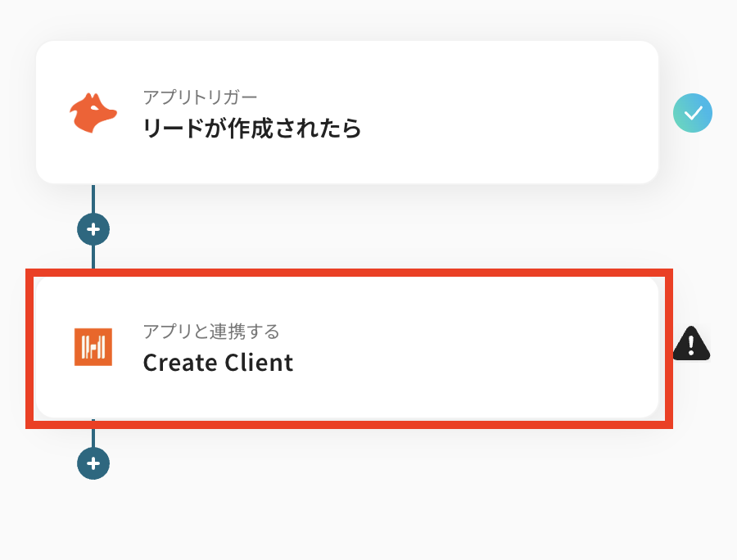The height and width of the screenshot is (560, 737).
Task: Click the orange app icon on Create Client
Action: (x=93, y=346)
